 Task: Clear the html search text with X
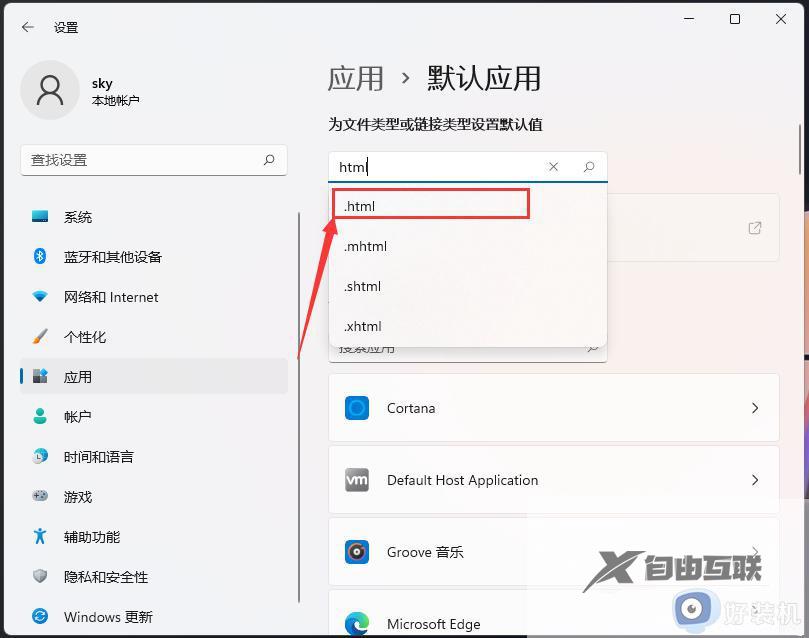[x=553, y=167]
